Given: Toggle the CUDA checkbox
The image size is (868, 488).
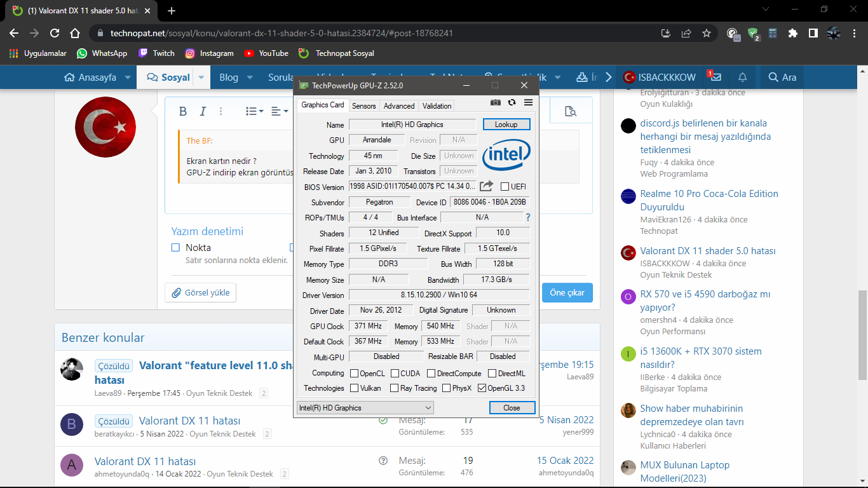Looking at the screenshot, I should coord(395,374).
